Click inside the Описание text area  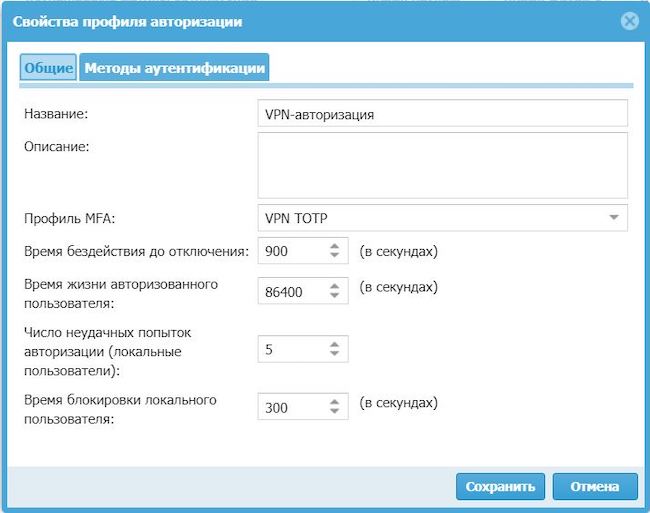442,165
